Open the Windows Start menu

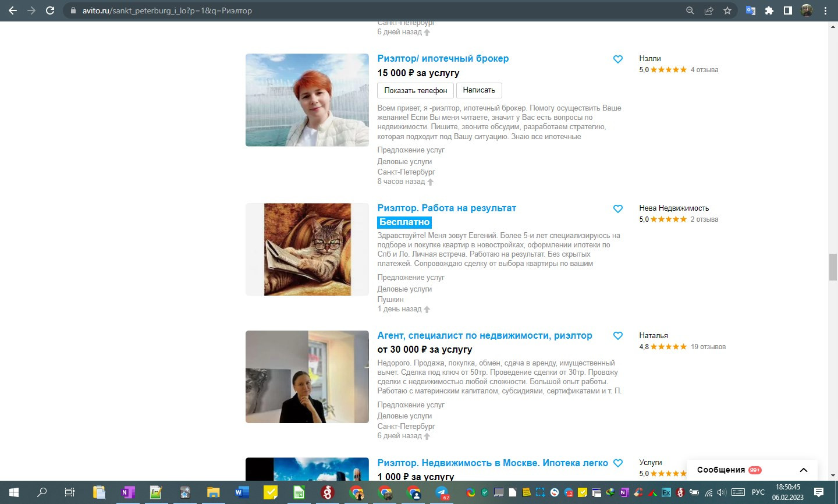(x=13, y=492)
